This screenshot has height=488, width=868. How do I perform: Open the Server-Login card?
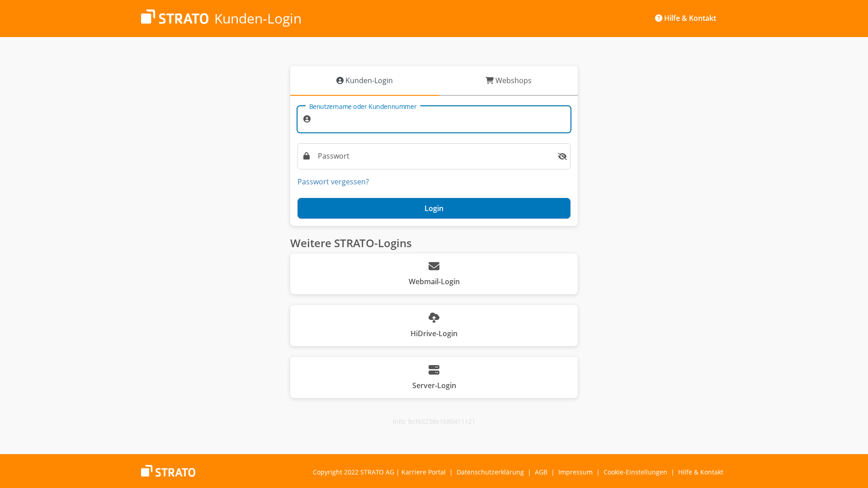pos(434,377)
